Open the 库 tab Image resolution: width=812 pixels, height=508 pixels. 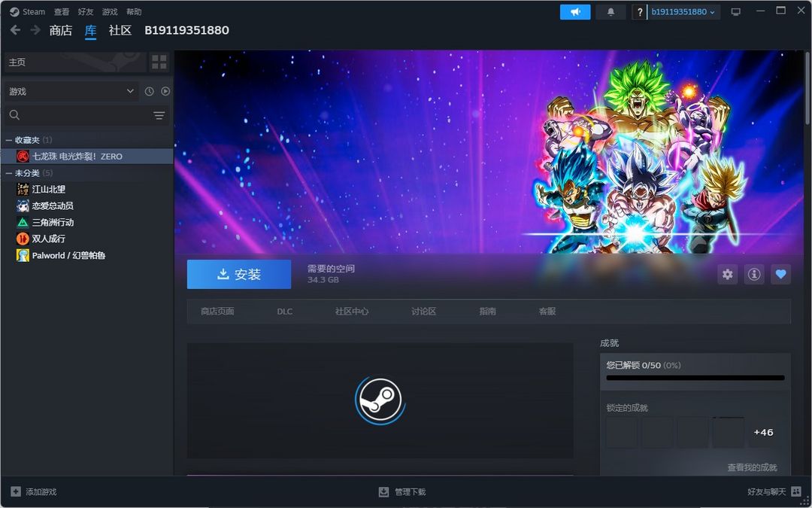pyautogui.click(x=91, y=30)
